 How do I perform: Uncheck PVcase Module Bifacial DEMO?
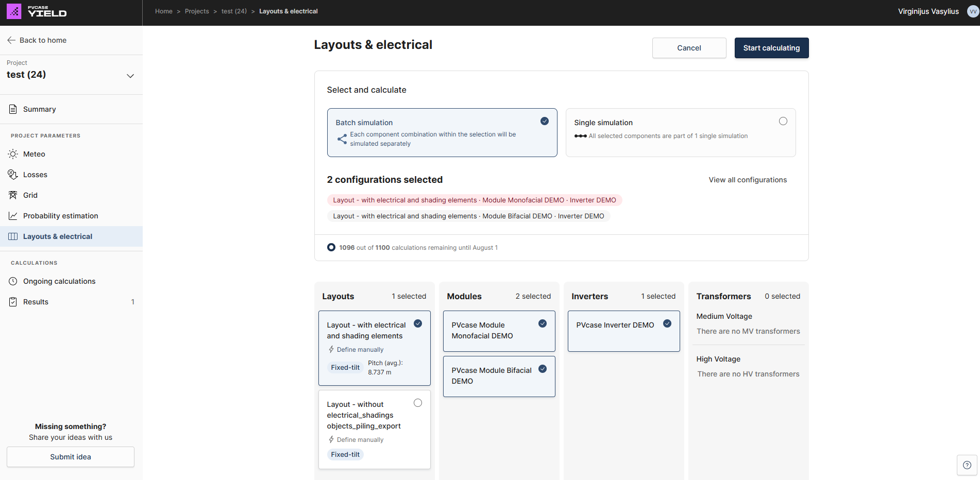[543, 369]
